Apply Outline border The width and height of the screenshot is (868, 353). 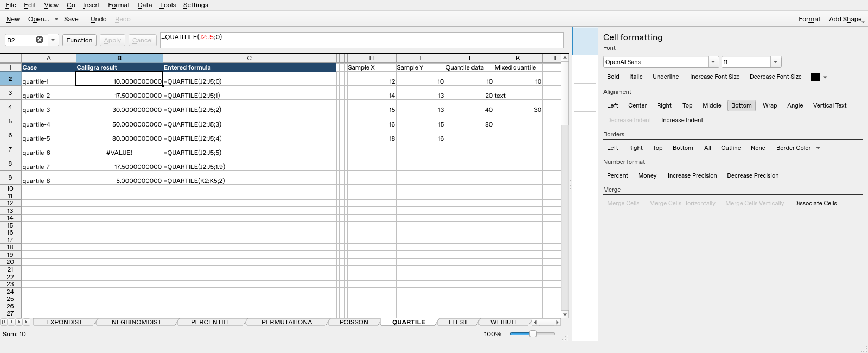click(x=730, y=148)
